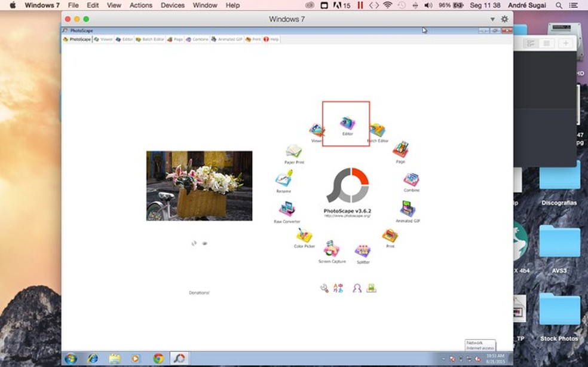Open the Help menu in the Mac menu bar

[x=232, y=5]
